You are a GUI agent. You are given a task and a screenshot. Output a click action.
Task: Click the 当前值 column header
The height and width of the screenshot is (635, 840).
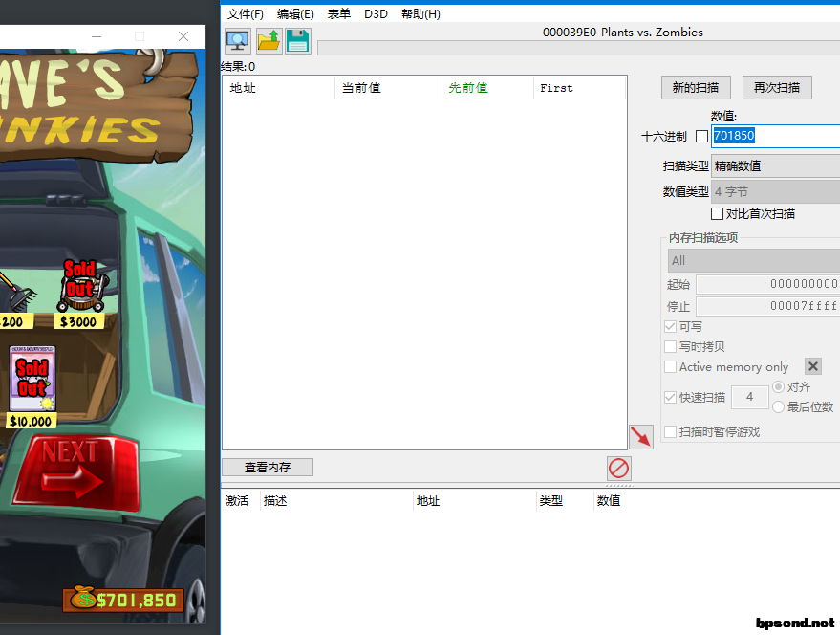pos(388,88)
